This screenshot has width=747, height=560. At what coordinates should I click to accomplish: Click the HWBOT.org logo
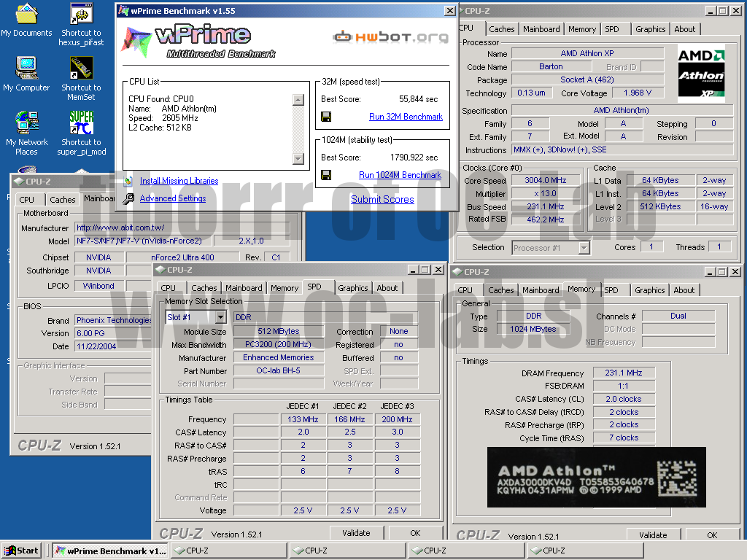391,36
